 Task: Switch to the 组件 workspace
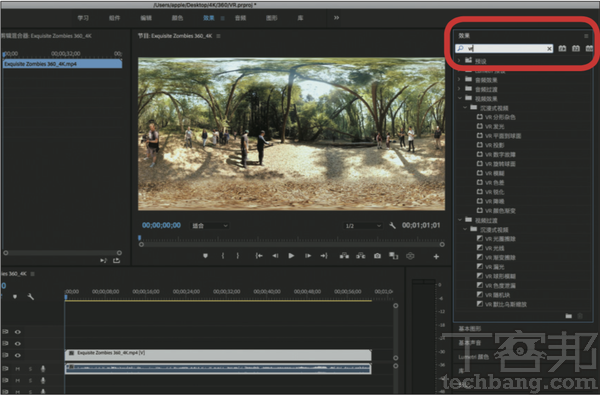tap(114, 18)
